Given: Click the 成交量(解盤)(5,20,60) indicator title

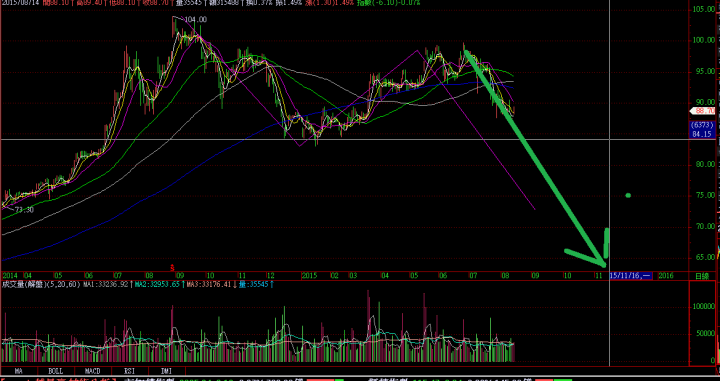Looking at the screenshot, I should click(x=42, y=285).
